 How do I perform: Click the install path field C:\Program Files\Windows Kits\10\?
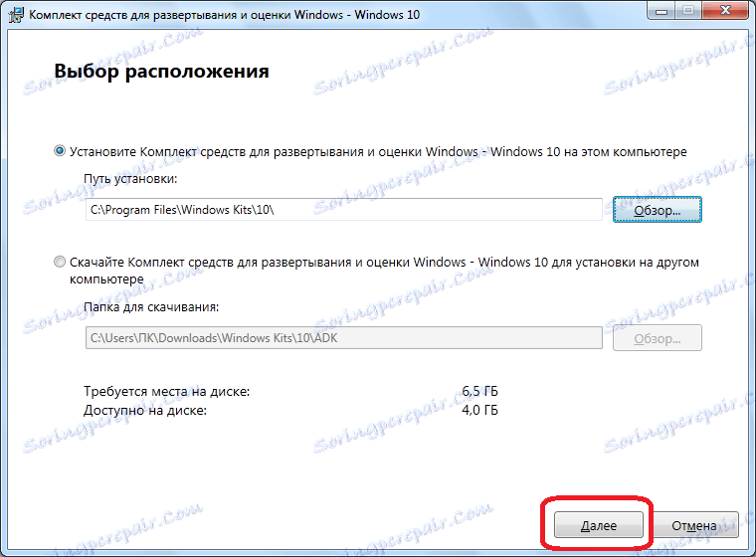344,210
